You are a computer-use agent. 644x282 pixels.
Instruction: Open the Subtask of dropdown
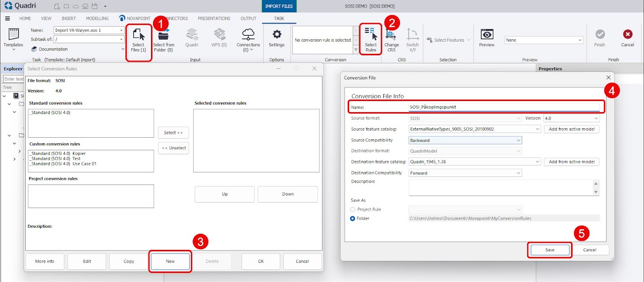pos(121,39)
